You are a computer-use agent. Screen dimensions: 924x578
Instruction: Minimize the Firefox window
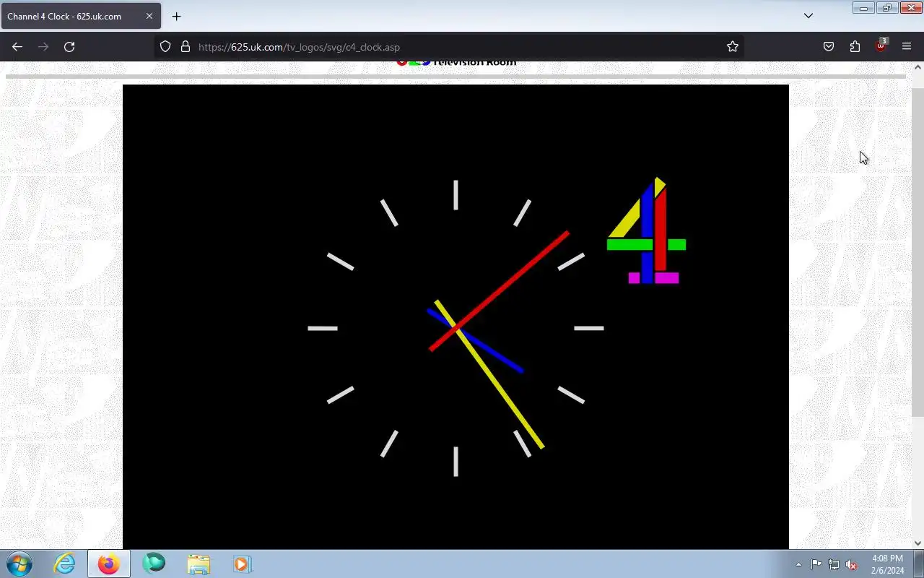(x=863, y=7)
